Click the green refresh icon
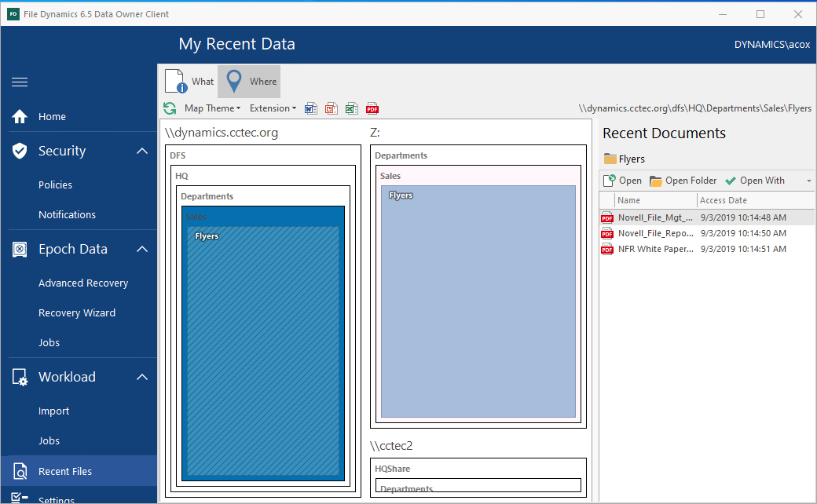This screenshot has height=504, width=817. (x=170, y=108)
